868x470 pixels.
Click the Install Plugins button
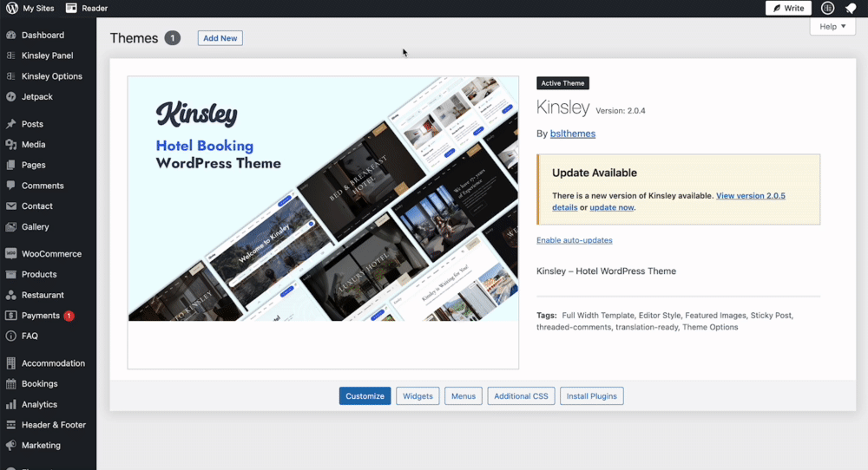tap(592, 396)
